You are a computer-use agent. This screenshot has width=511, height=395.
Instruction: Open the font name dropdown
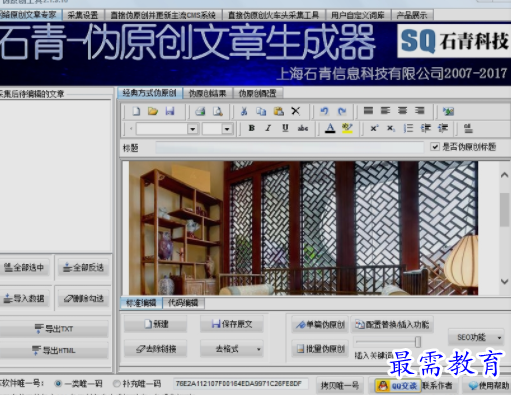(x=192, y=129)
